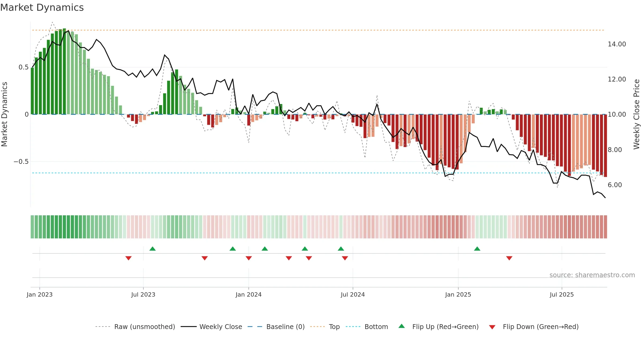The image size is (644, 362).
Task: Click the flip-down marker at Jan 2024
Action: 249,258
